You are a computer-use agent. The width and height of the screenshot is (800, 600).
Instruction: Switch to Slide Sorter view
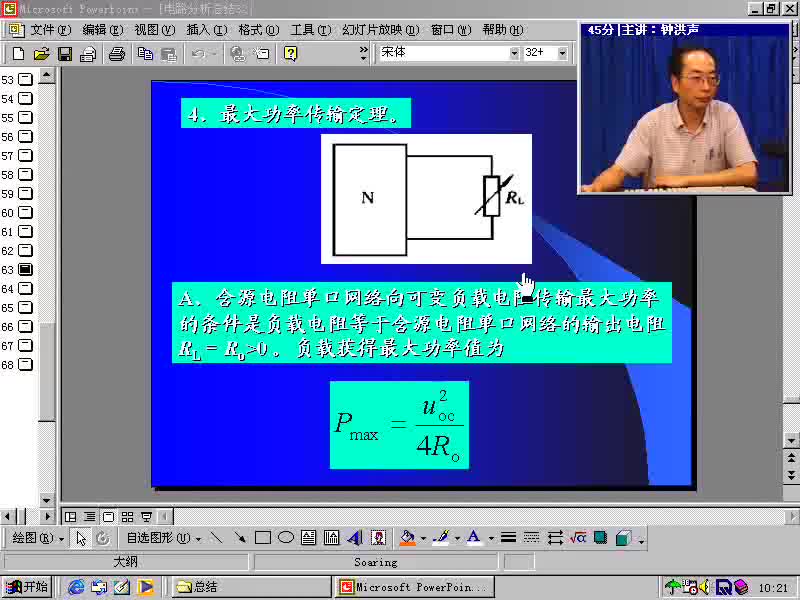pyautogui.click(x=127, y=517)
